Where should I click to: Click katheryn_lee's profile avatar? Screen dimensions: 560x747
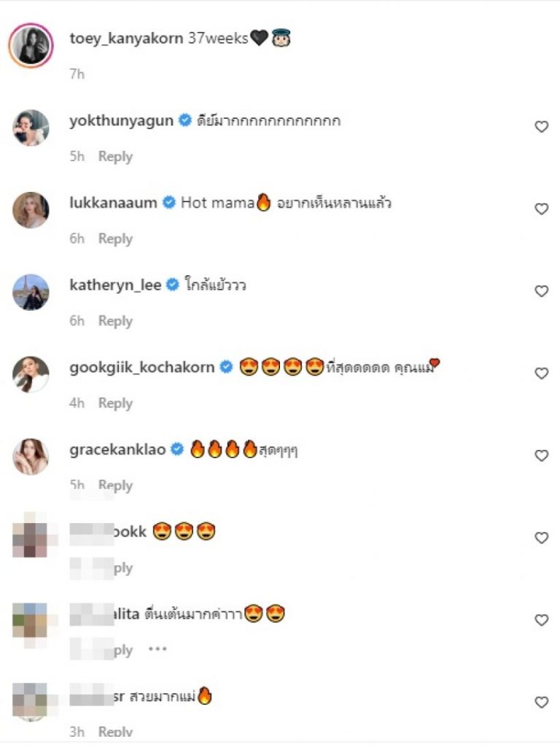pos(31,292)
